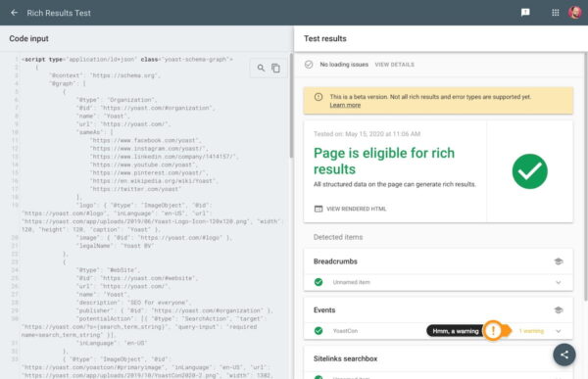Open the feedback icon in header

(x=525, y=13)
